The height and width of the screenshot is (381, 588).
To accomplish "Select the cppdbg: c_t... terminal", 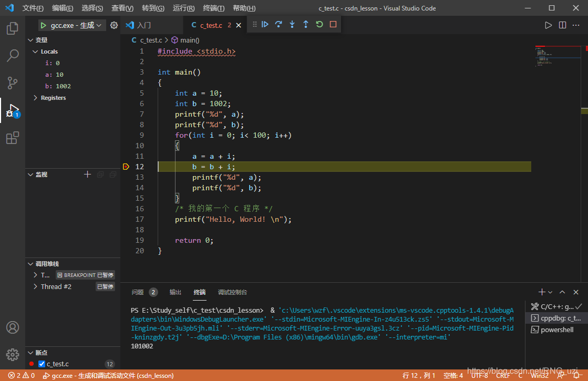I will (556, 318).
